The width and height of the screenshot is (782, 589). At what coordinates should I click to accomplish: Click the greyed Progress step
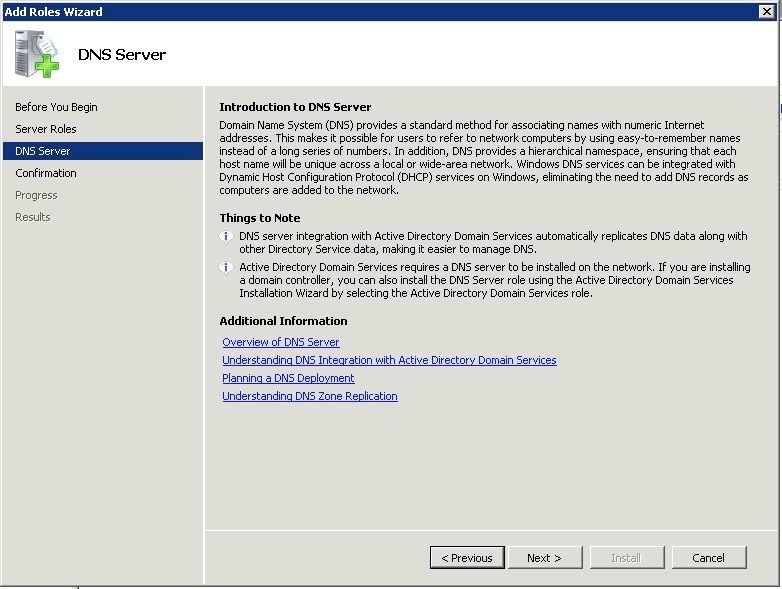[36, 195]
